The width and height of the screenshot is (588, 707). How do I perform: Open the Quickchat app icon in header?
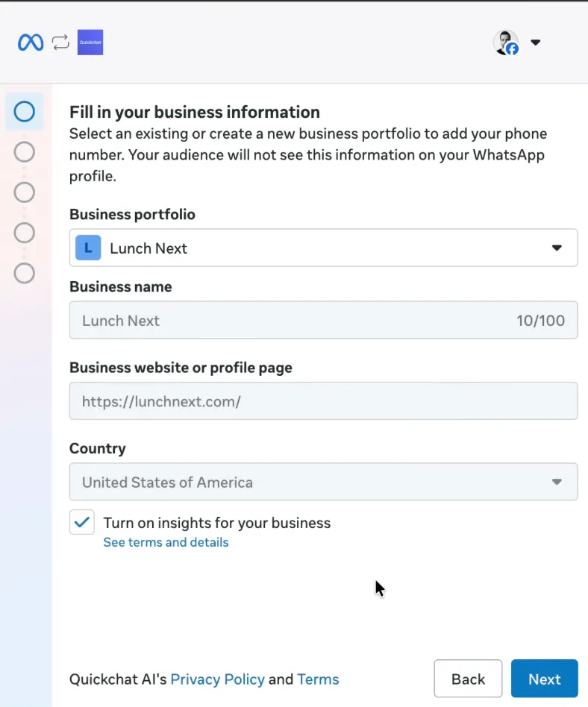[x=90, y=43]
